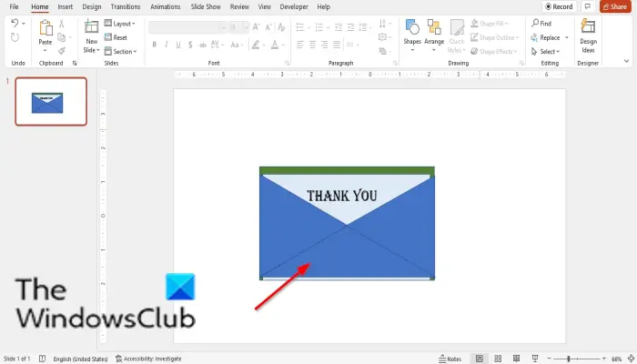637x364 pixels.
Task: Open the Select dropdown
Action: tap(546, 51)
